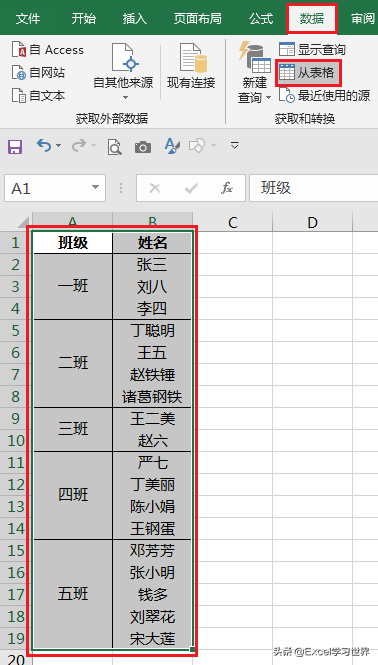Screen dimensions: 378x665
Task: Select row 5 header
Action: point(16,330)
